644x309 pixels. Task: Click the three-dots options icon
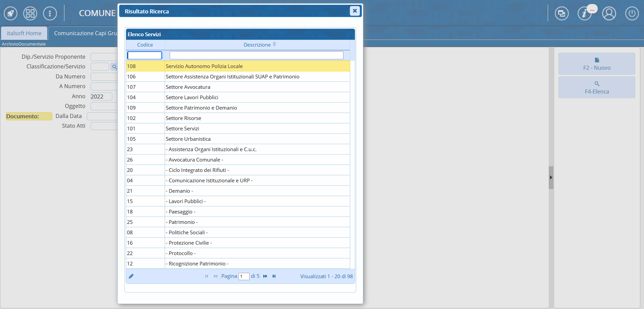pos(50,13)
